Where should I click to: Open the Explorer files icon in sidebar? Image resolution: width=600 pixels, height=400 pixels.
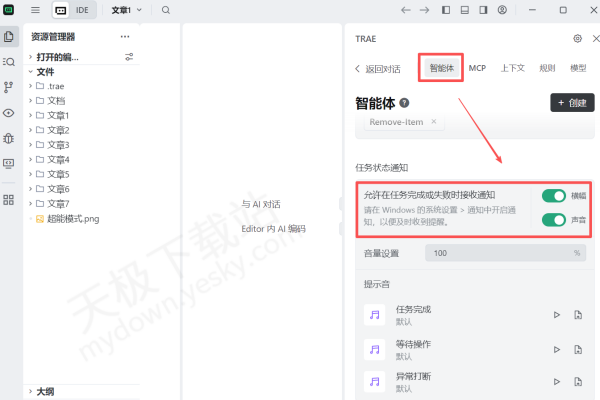point(9,37)
